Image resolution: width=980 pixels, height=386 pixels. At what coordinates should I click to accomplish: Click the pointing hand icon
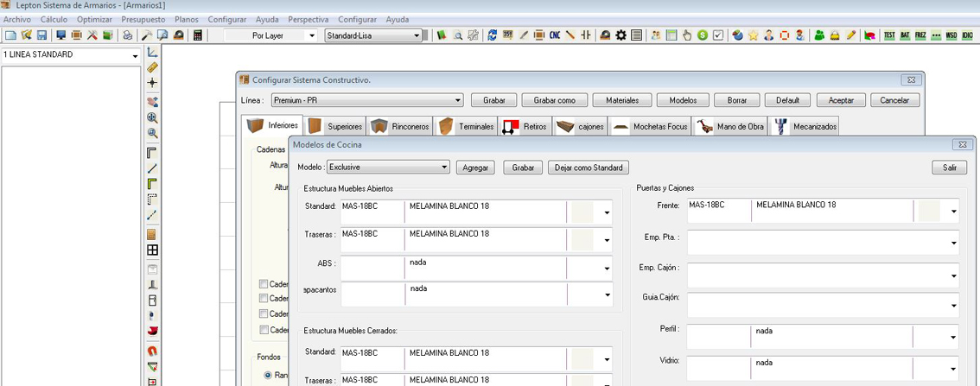tap(687, 35)
